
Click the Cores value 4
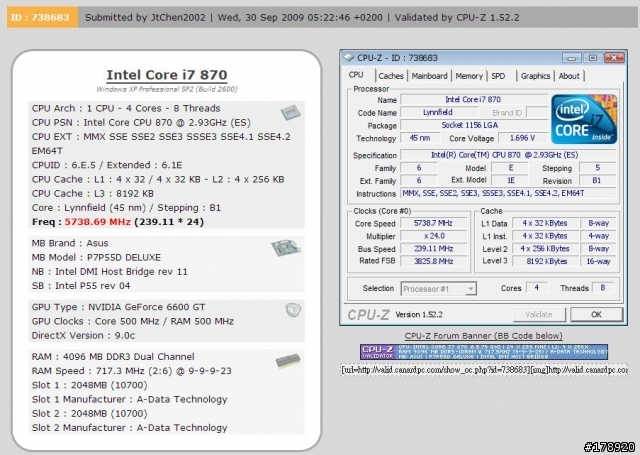(x=536, y=288)
